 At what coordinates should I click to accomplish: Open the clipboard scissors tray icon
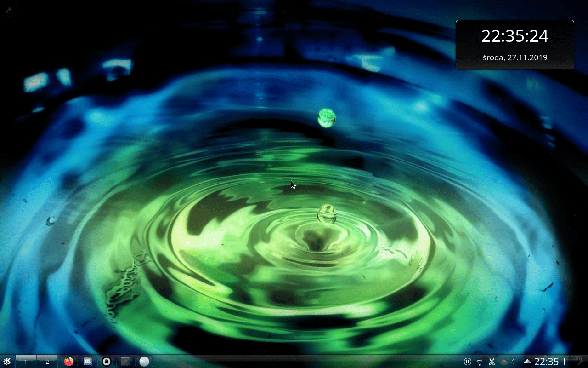492,362
